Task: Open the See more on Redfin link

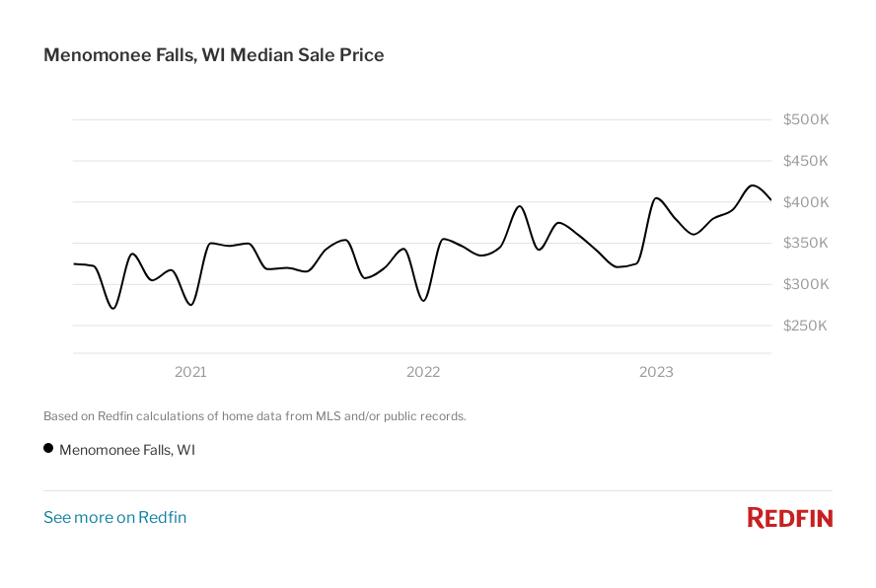Action: pyautogui.click(x=114, y=518)
